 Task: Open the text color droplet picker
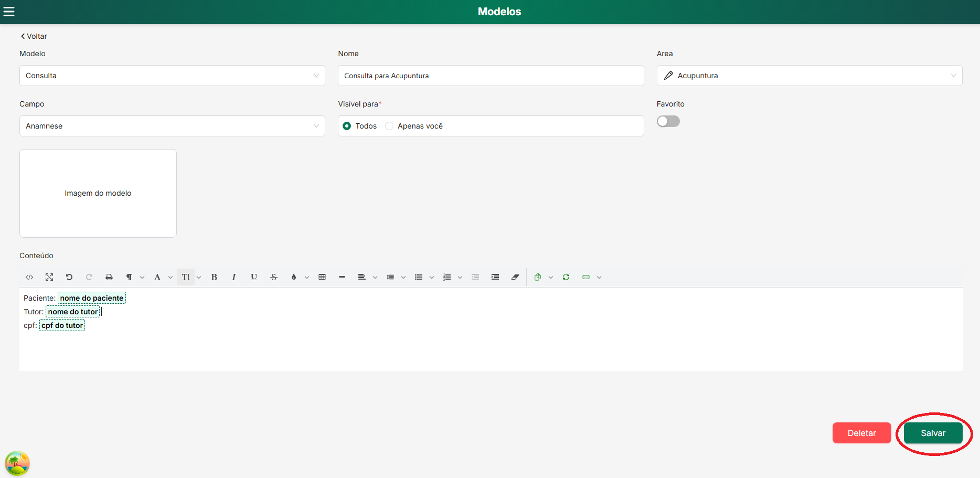[294, 277]
